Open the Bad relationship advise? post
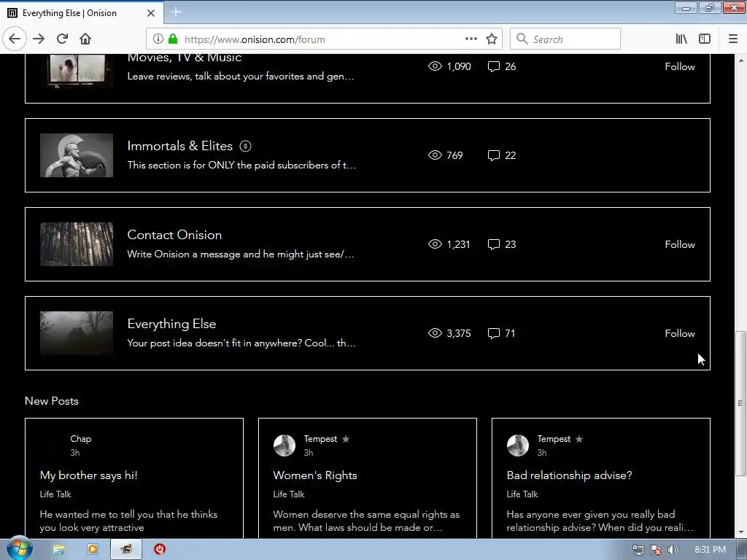The image size is (747, 560). [569, 475]
